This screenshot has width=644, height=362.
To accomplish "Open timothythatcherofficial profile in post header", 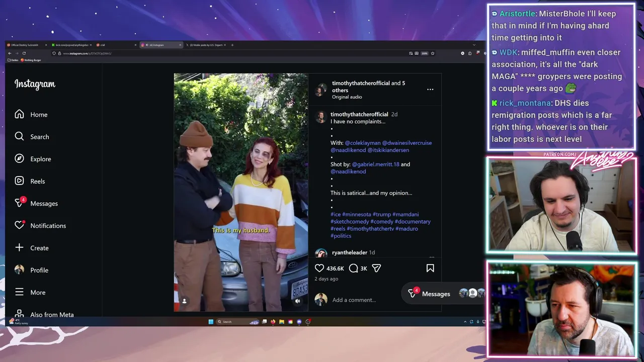I will point(361,83).
